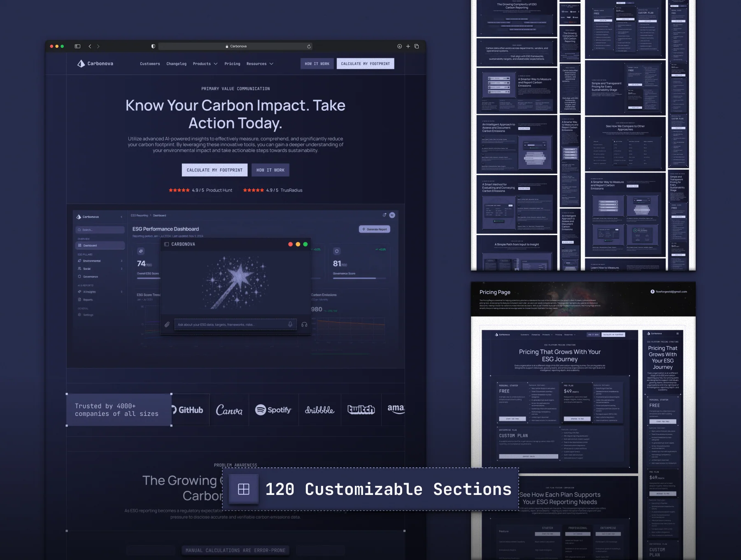Click hero CALCULATE MY FOOTPRINT button
This screenshot has height=560, width=741.
[x=214, y=170]
